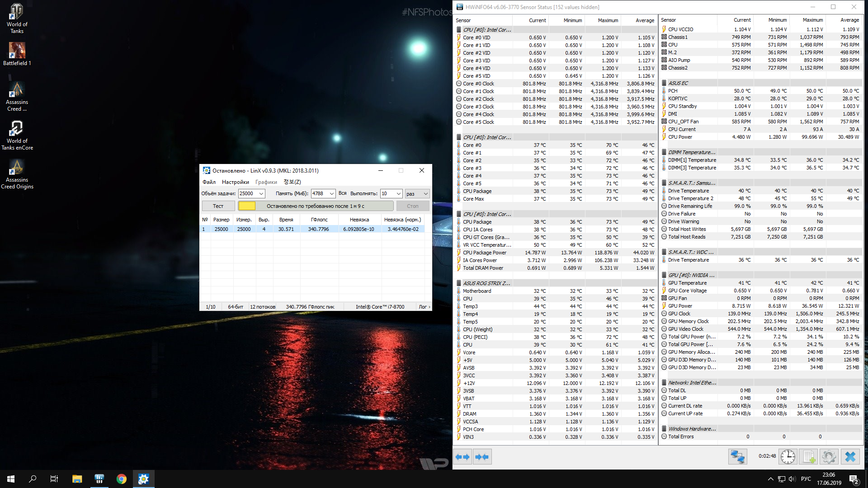Open HWiNFO sensor settings gear icon
Screen dimensions: 868x488
[829, 457]
